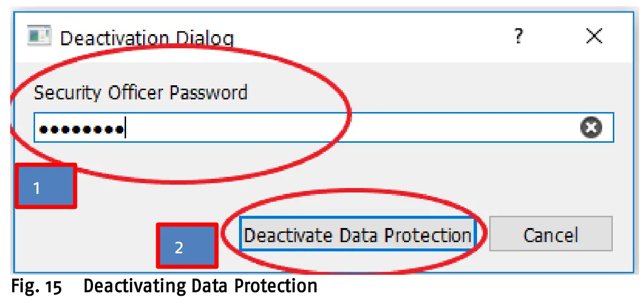The image size is (644, 304).
Task: Click the blue numbered marker labeled 2
Action: (x=187, y=246)
